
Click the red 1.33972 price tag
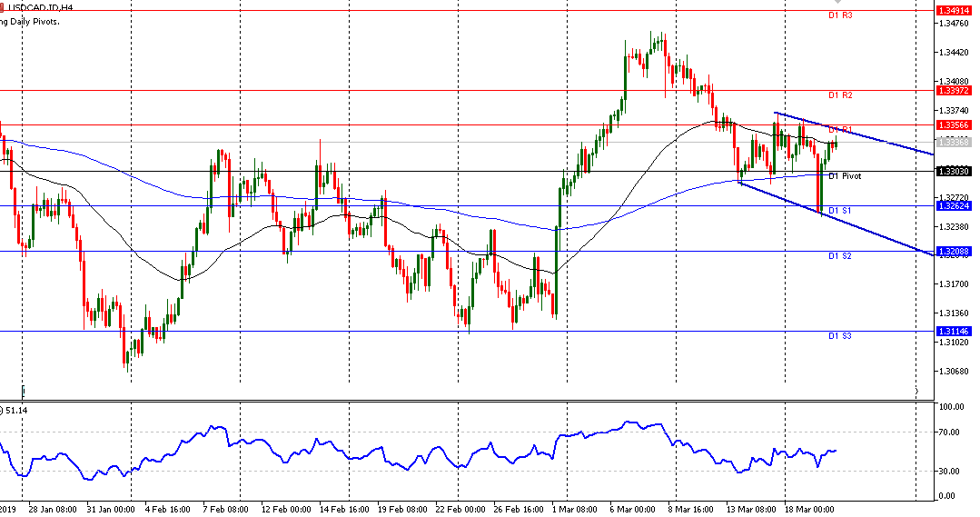pos(953,91)
